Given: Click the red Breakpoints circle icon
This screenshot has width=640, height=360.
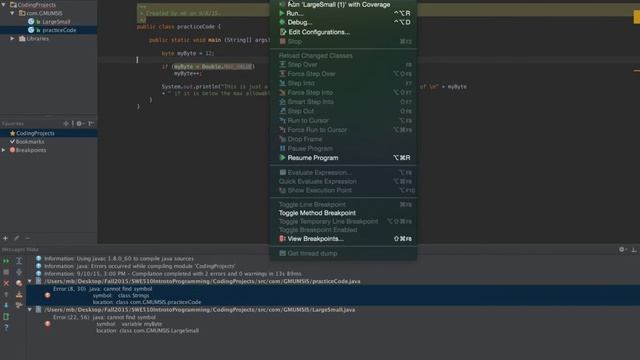Looking at the screenshot, I should (x=12, y=150).
